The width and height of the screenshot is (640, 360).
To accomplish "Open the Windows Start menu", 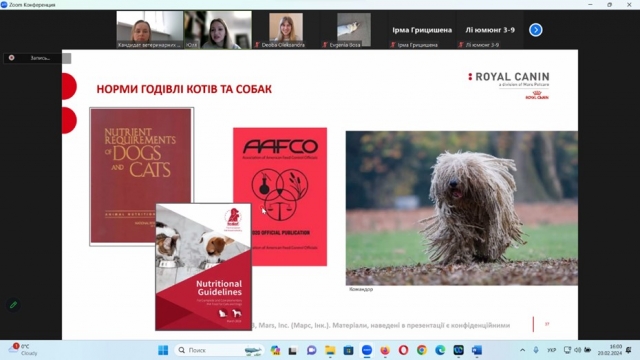I will (x=163, y=350).
